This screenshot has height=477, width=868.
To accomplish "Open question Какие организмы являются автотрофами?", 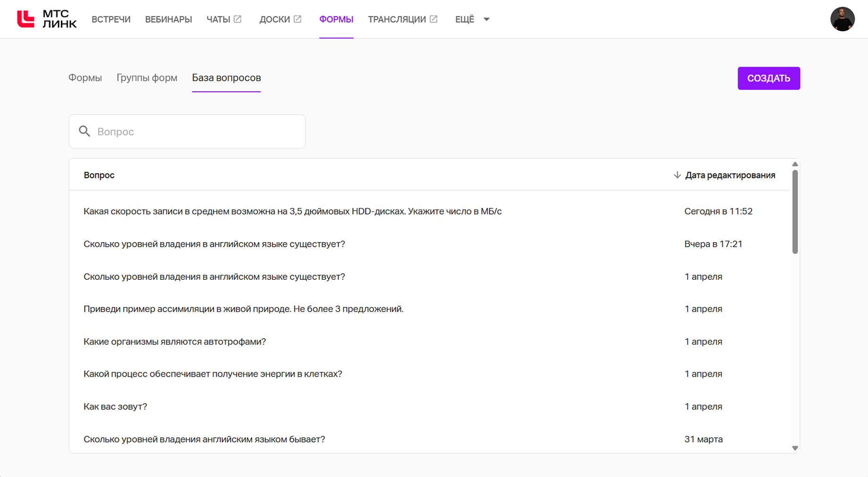I will [x=429, y=341].
